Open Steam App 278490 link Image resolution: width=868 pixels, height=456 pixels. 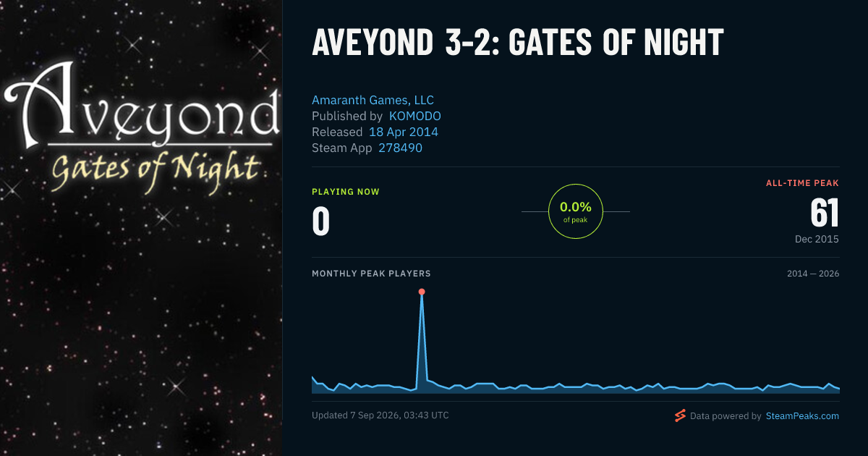tap(400, 148)
